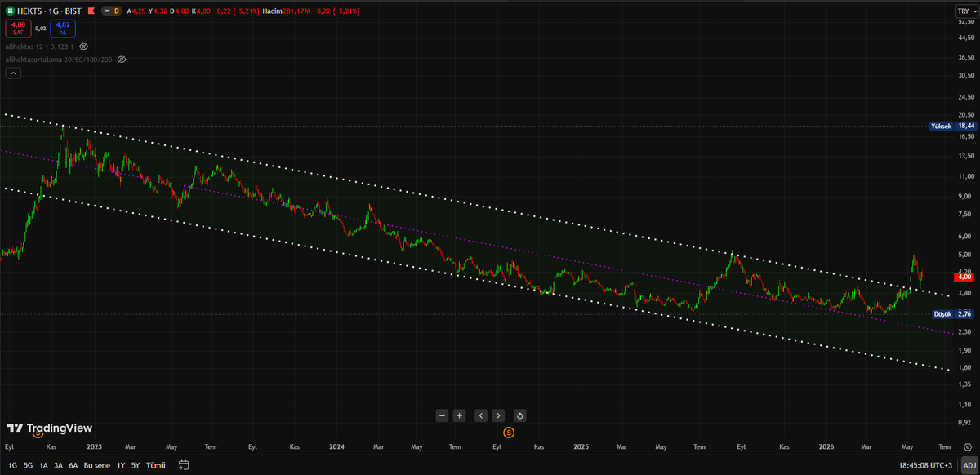Screen dimensions: 980x475
Task: Toggle the ADJ adjustment button
Action: [968, 465]
